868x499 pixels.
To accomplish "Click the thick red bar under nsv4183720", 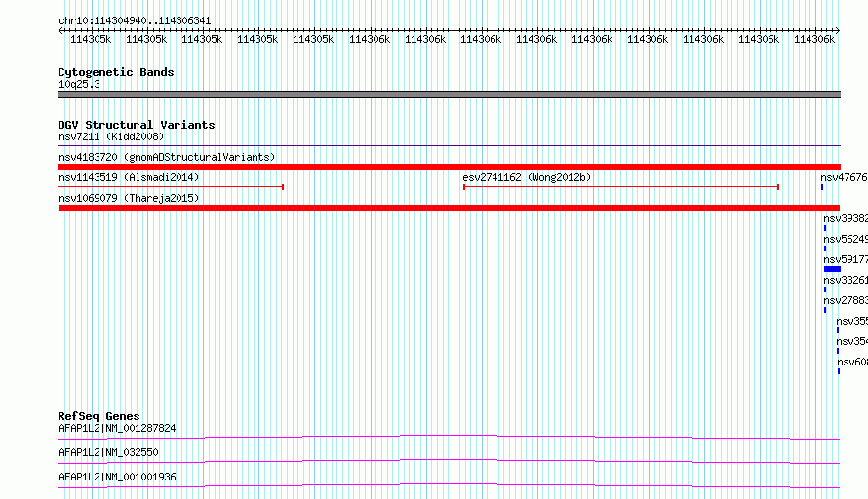I will tap(449, 167).
